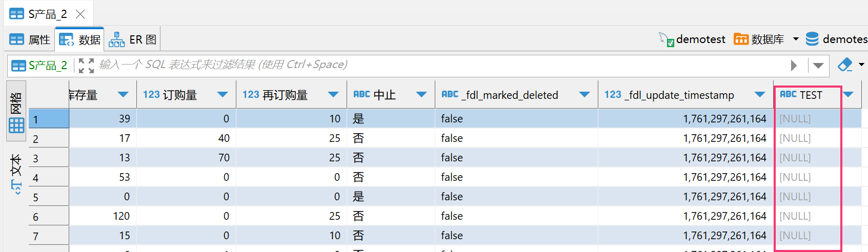Select row header 2
The height and width of the screenshot is (252, 868).
point(49,138)
